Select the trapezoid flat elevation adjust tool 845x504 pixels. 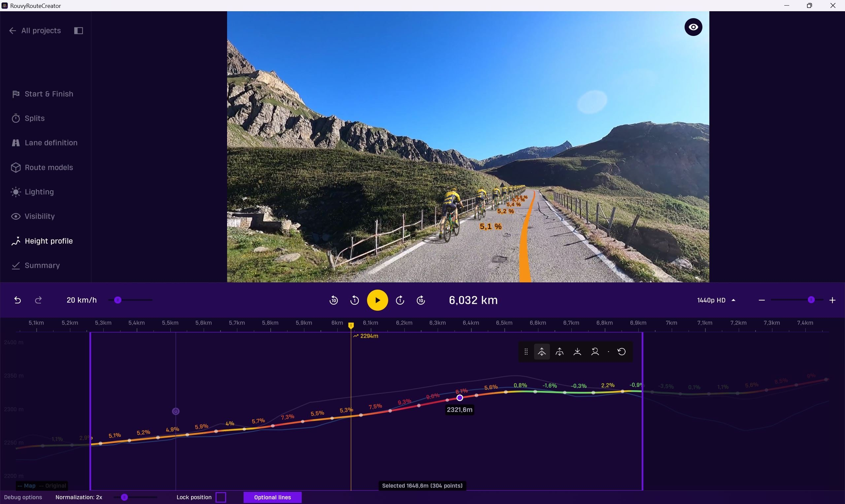[559, 352]
